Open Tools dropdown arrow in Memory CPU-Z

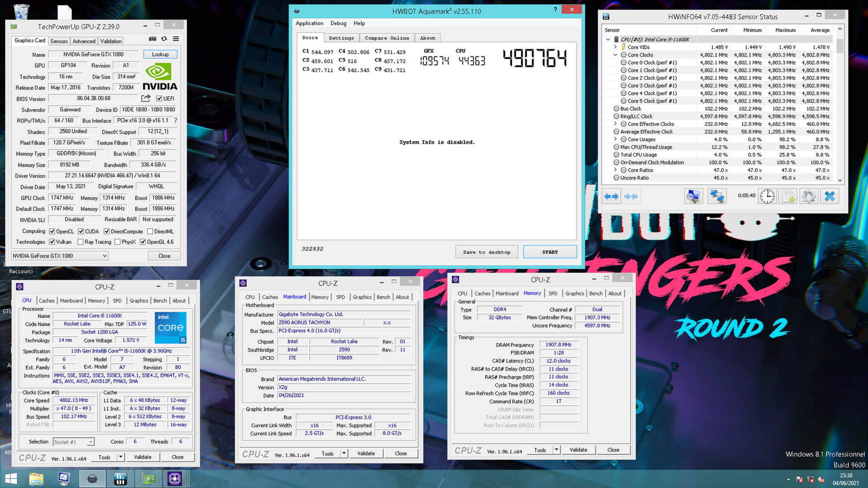pyautogui.click(x=557, y=450)
